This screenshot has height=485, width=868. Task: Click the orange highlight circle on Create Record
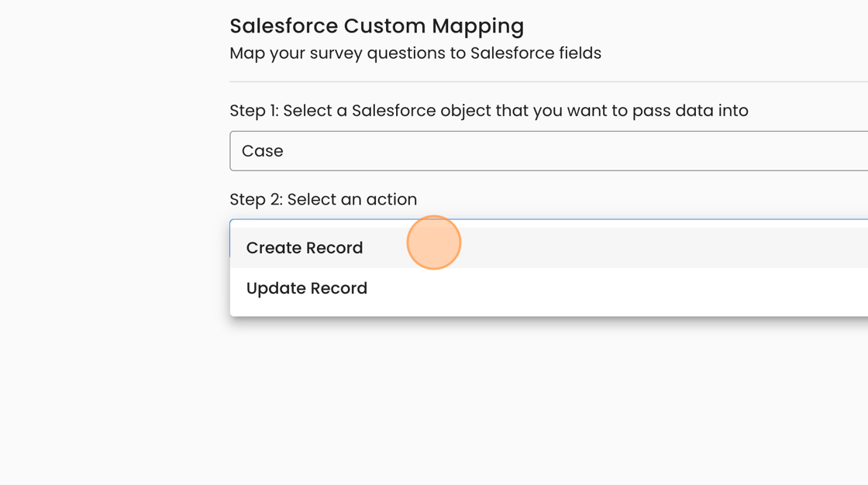click(434, 242)
